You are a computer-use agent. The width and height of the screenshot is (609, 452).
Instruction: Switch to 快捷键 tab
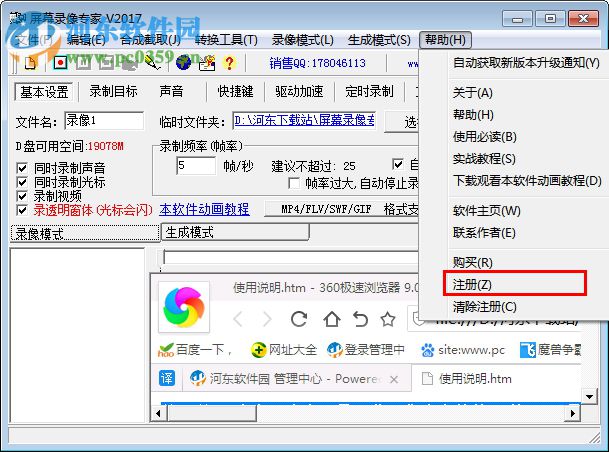click(235, 92)
